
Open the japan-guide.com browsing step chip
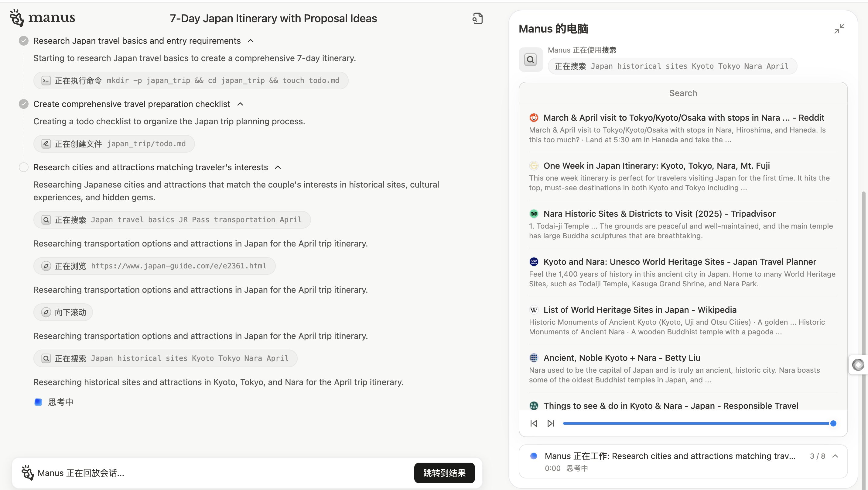click(154, 266)
